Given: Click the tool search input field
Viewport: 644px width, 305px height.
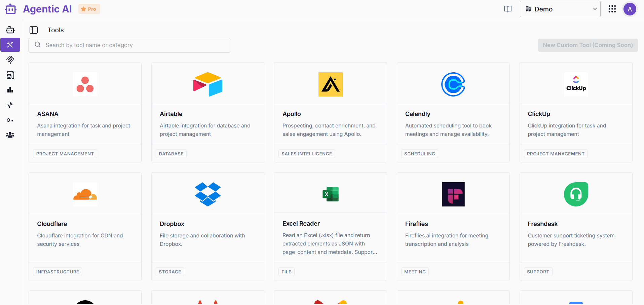Looking at the screenshot, I should (129, 45).
